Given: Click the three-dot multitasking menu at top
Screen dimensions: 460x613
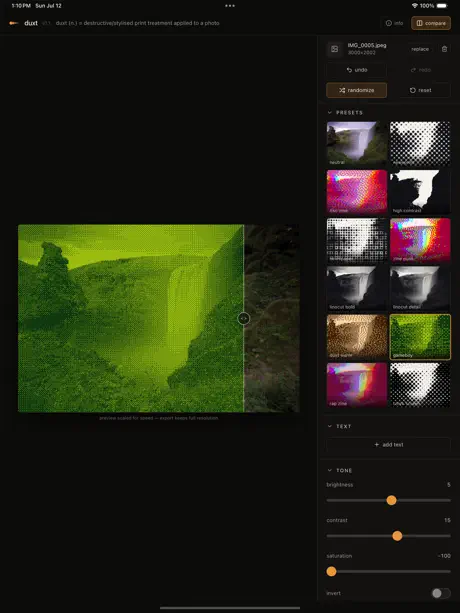Looking at the screenshot, I should coord(230,6).
